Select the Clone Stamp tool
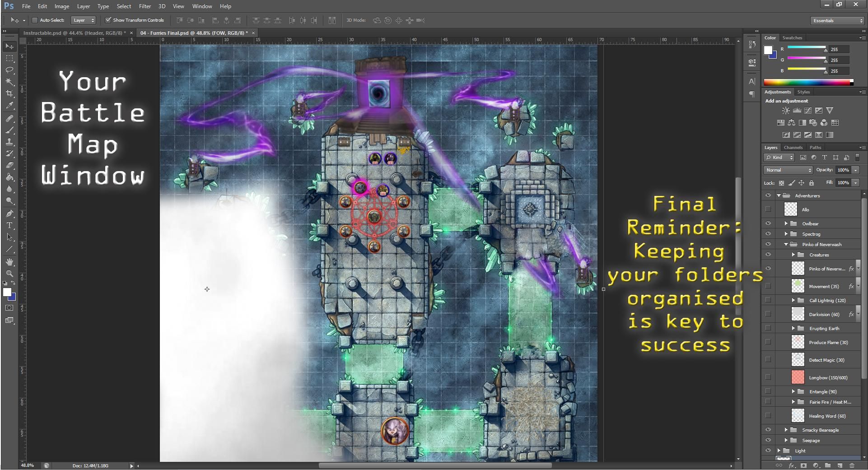Viewport: 868px width, 470px height. [9, 142]
